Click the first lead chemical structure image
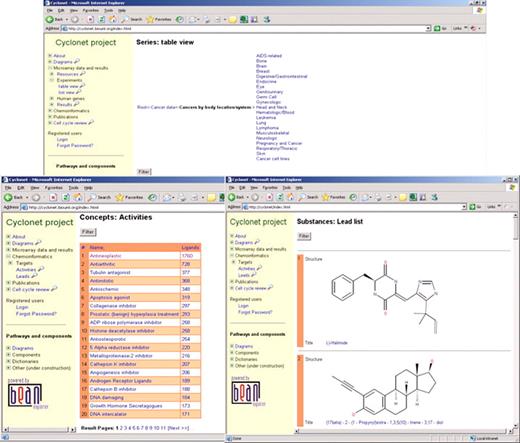 click(x=384, y=297)
